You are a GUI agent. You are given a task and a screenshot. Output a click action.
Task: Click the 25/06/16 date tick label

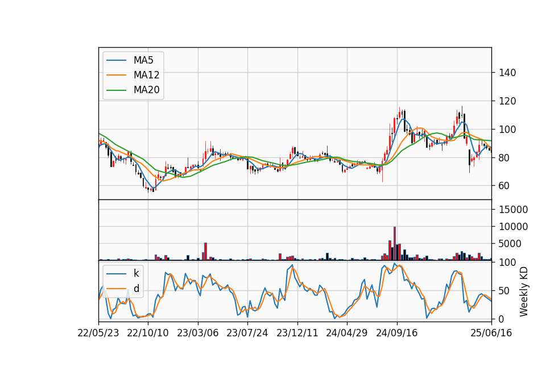pyautogui.click(x=491, y=333)
